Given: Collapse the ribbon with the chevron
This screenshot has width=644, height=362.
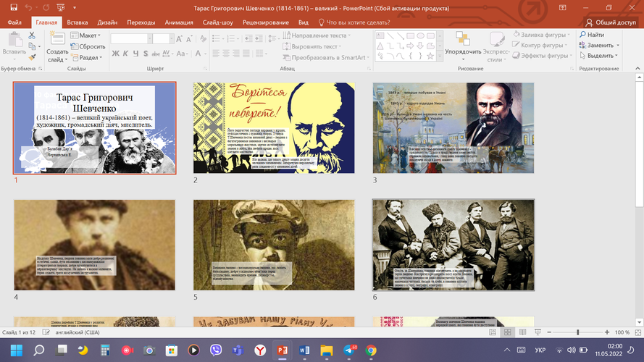Looking at the screenshot, I should pyautogui.click(x=637, y=68).
